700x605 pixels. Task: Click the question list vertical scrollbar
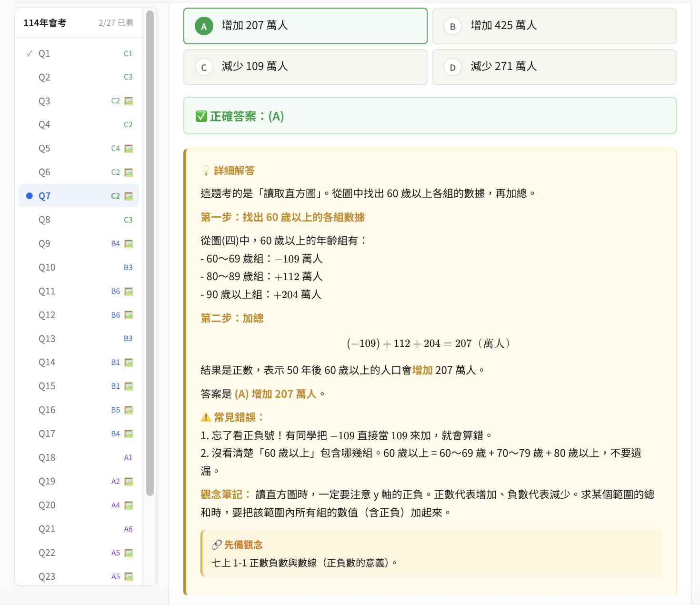(150, 252)
